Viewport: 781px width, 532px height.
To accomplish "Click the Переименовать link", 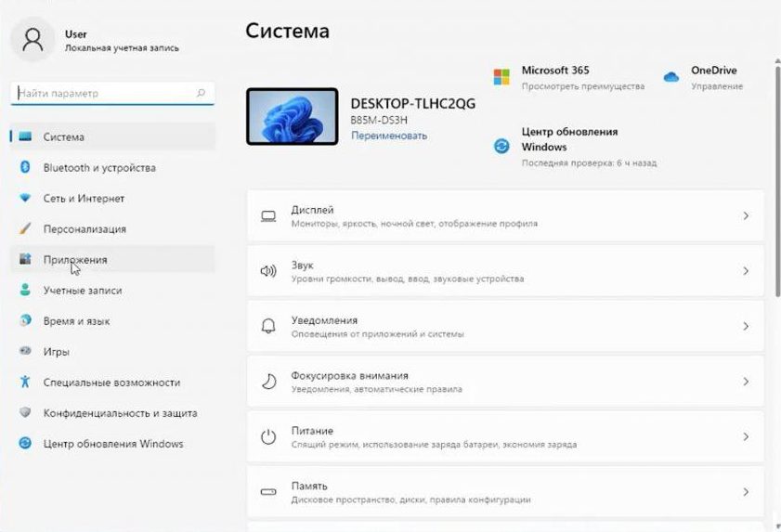I will [388, 136].
